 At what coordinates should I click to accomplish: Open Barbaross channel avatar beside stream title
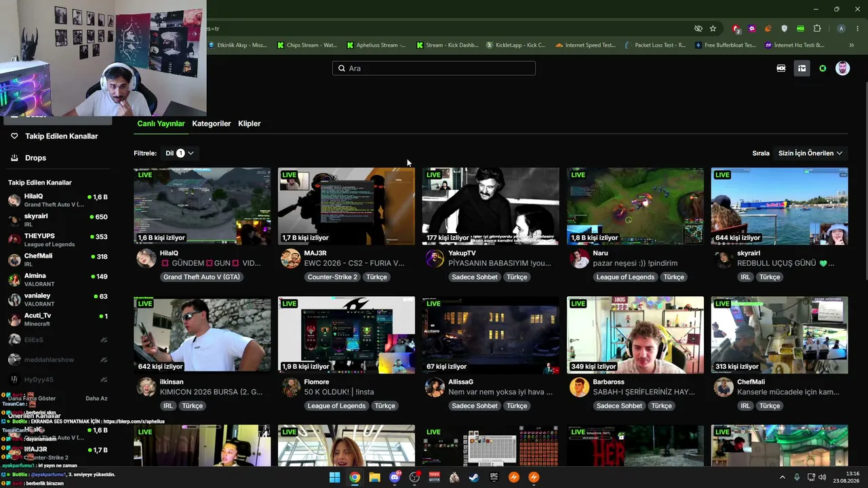point(579,387)
